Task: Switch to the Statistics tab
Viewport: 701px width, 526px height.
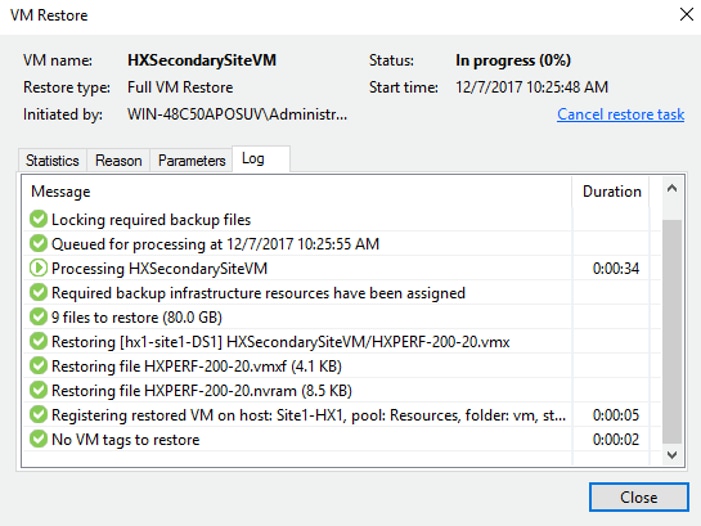Action: (52, 160)
